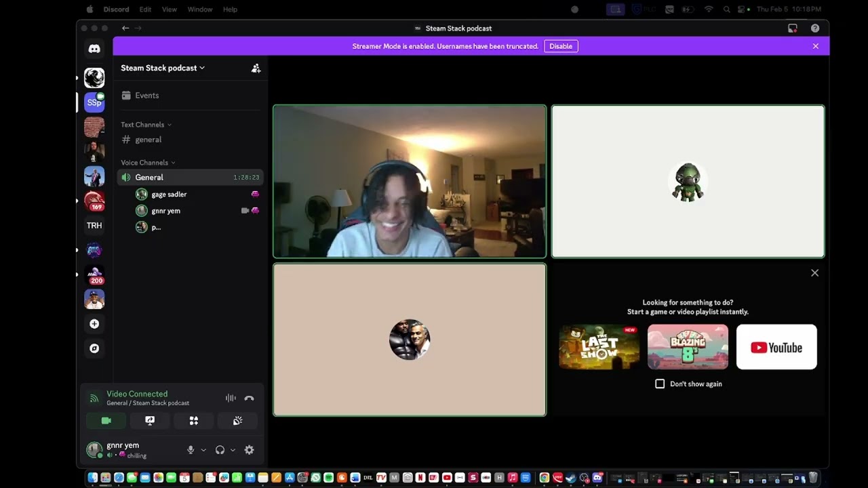Open the Apple menu
This screenshot has height=488, width=868.
(90, 9)
